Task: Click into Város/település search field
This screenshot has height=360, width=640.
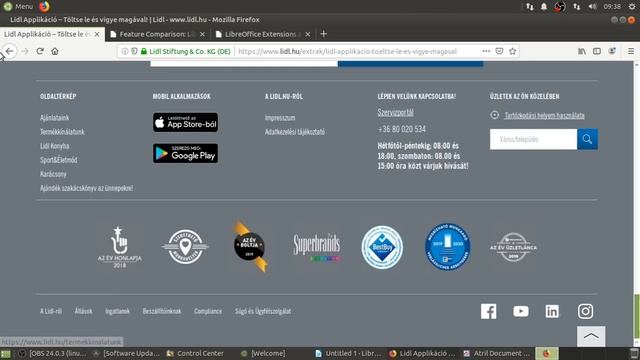Action: pyautogui.click(x=533, y=139)
